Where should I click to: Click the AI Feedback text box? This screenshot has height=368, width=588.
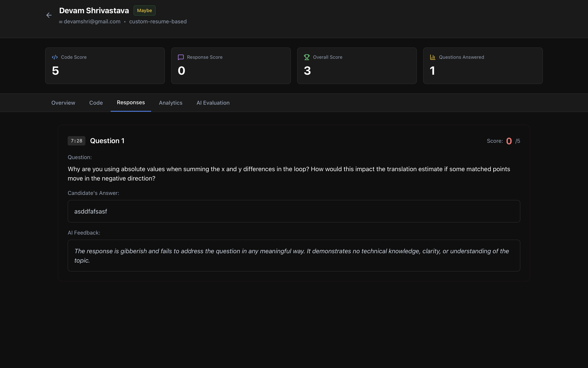(x=294, y=256)
